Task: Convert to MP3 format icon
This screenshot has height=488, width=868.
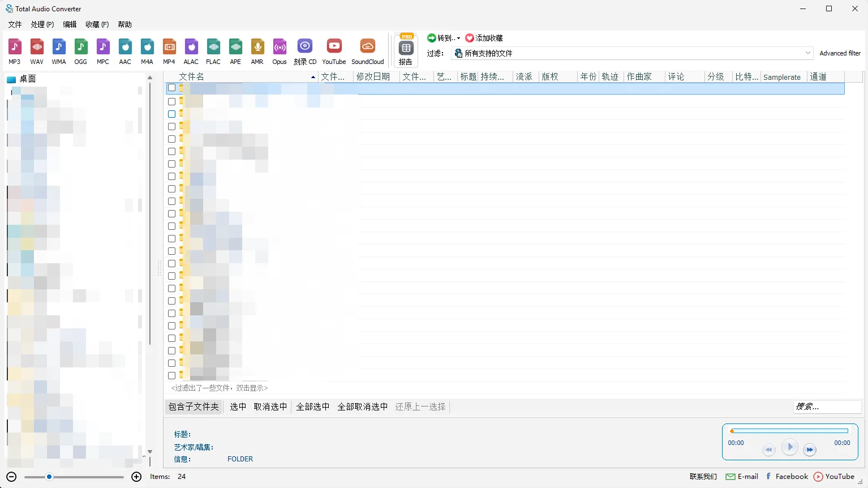Action: point(15,52)
